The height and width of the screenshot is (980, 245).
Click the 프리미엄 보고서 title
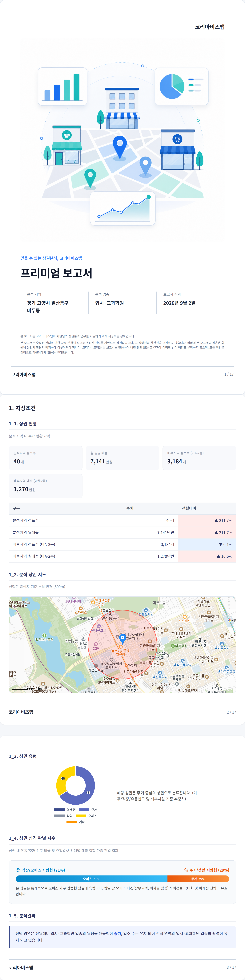click(56, 273)
